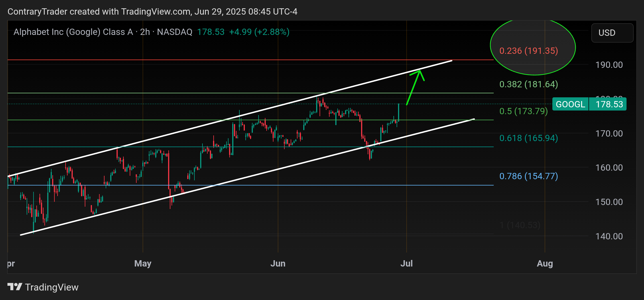Click the GOOGL price label 178.53

point(589,104)
